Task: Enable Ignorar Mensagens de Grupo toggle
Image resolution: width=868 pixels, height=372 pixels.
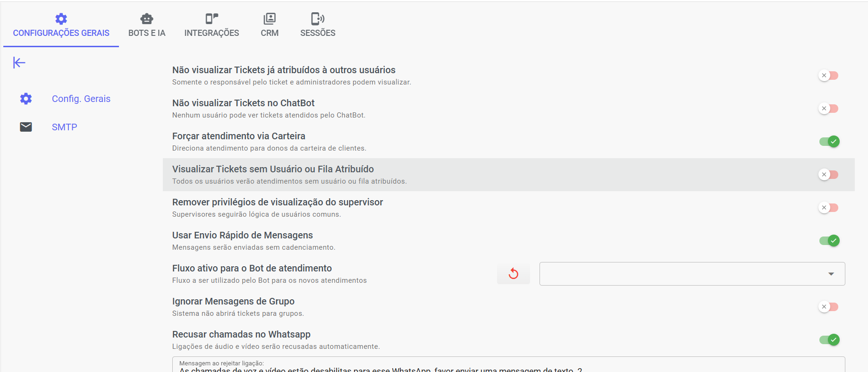Action: pos(829,307)
